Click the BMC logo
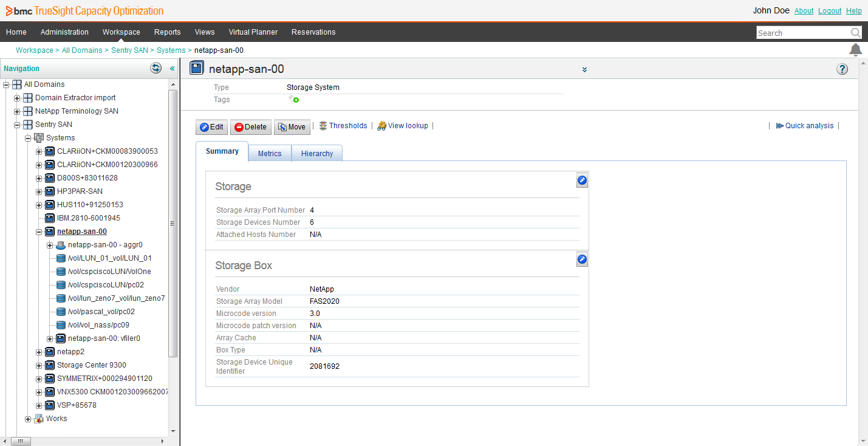Image resolution: width=868 pixels, height=446 pixels. click(x=18, y=11)
